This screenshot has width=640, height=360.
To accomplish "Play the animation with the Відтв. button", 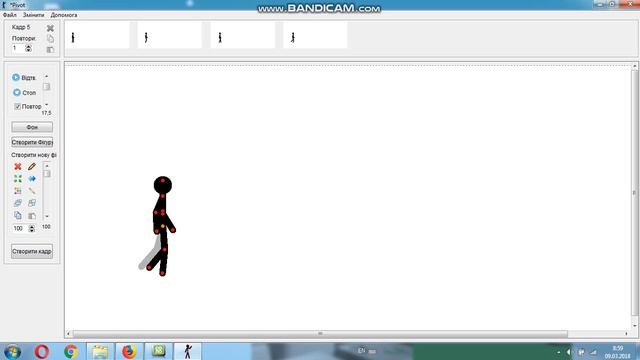I will tap(24, 78).
